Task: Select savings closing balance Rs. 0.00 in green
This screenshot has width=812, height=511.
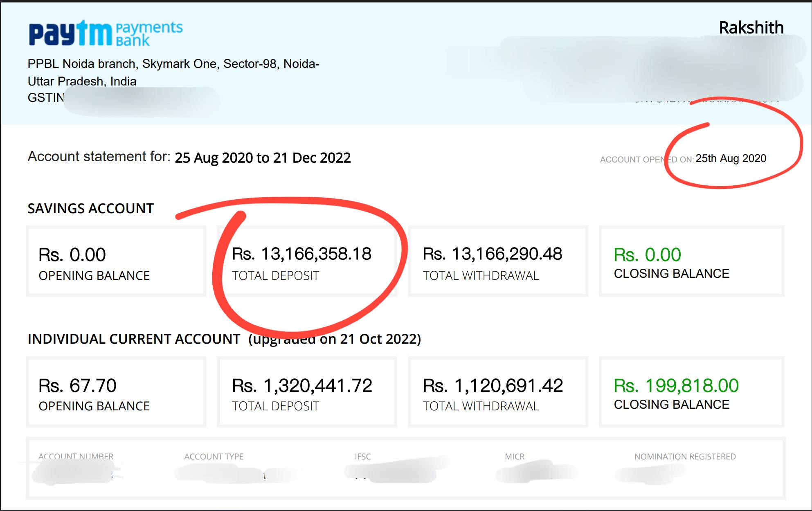Action: pos(647,255)
